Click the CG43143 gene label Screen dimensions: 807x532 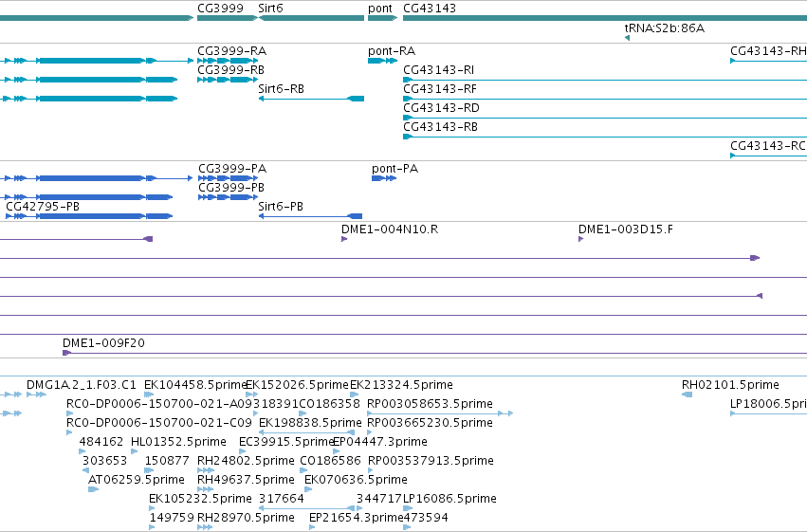[x=430, y=9]
